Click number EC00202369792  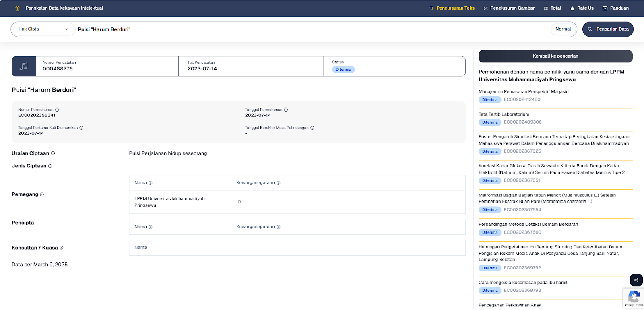point(522,267)
